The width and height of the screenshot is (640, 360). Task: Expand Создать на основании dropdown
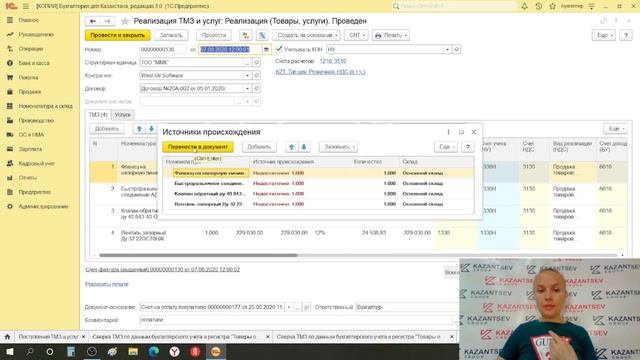pos(306,36)
